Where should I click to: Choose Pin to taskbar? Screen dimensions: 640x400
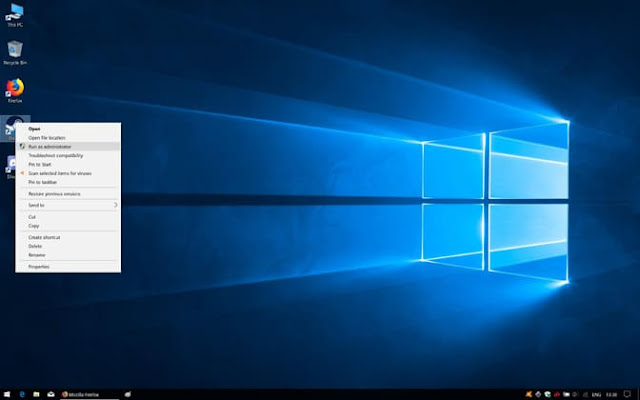click(x=68, y=182)
